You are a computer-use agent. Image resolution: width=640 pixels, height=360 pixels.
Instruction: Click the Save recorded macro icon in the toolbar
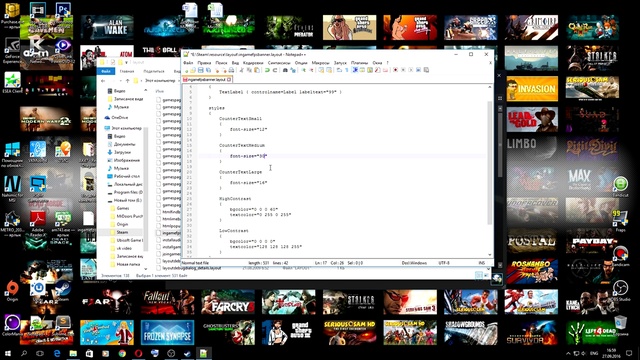click(426, 70)
